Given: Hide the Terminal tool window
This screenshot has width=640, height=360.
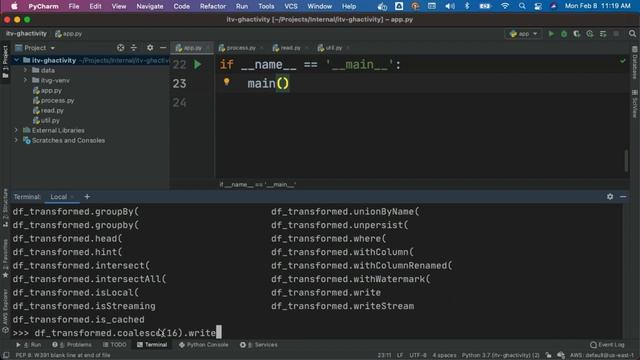Looking at the screenshot, I should 623,197.
